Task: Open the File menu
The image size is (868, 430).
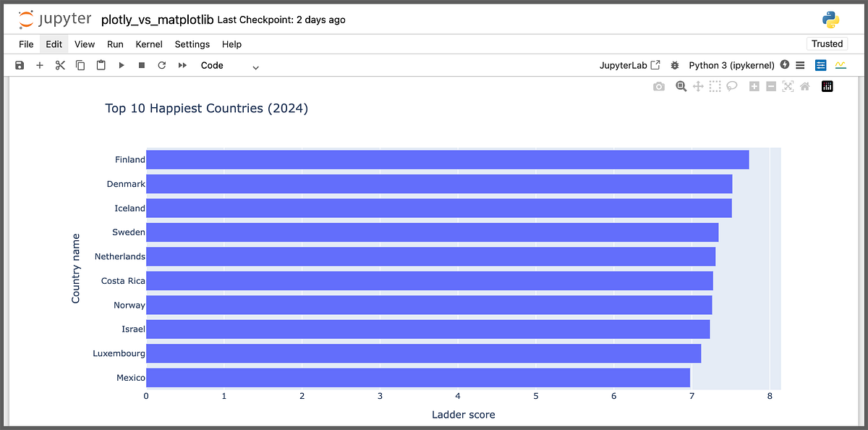Action: [26, 44]
